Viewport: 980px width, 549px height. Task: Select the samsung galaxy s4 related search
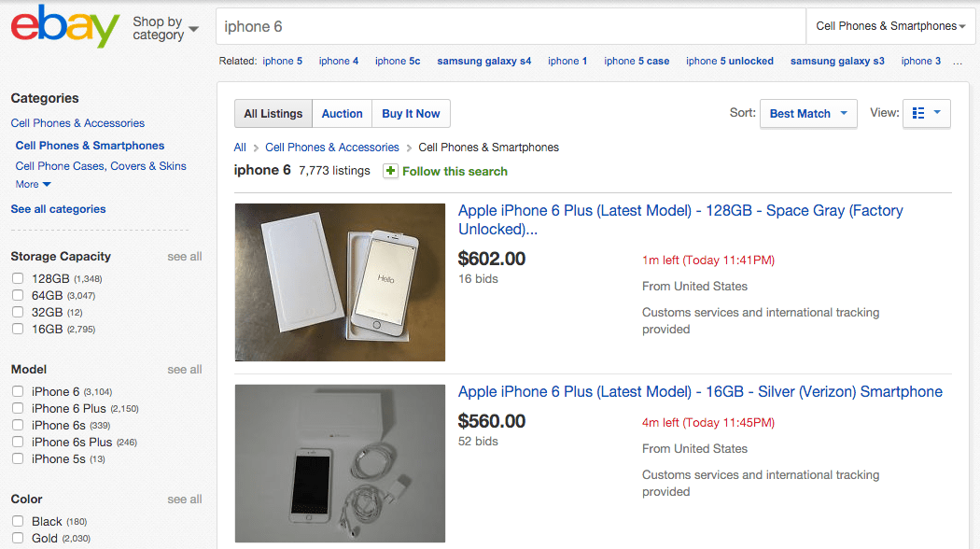pos(483,61)
